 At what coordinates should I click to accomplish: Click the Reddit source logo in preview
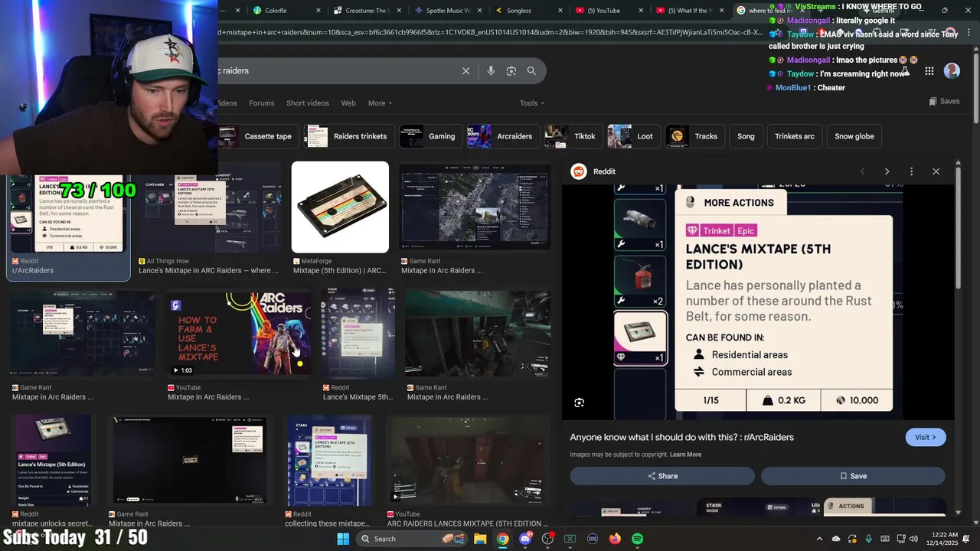pos(579,171)
